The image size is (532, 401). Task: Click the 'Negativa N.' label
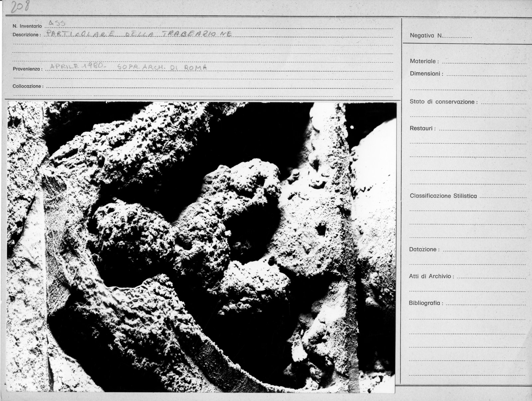coord(426,36)
